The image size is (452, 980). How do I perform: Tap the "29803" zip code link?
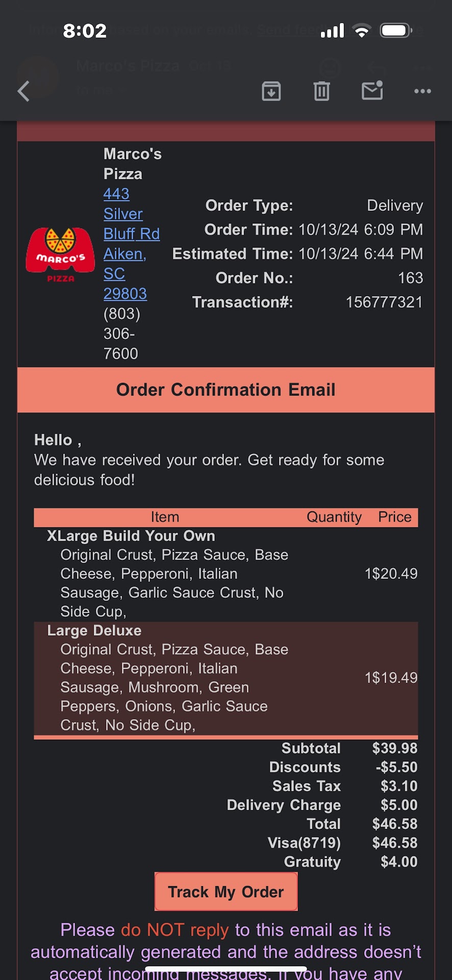pos(125,293)
